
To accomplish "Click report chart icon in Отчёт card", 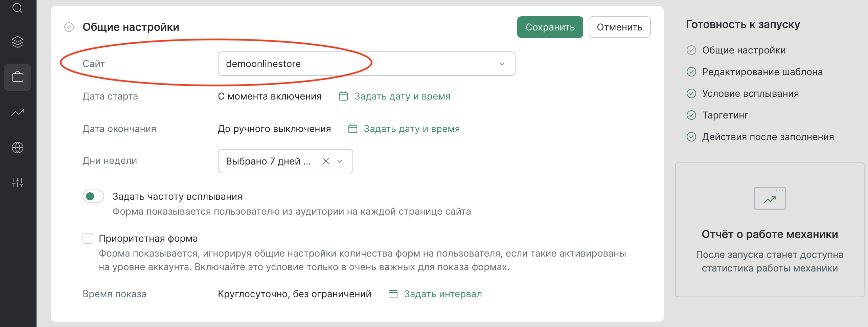I will (x=770, y=198).
